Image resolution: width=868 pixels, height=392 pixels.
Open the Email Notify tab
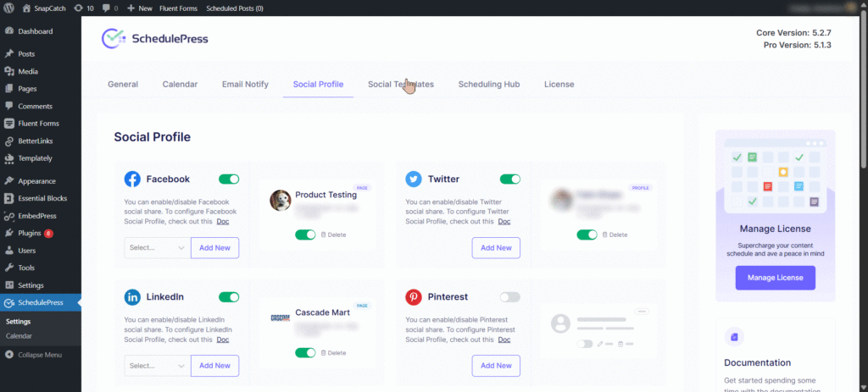coord(245,85)
